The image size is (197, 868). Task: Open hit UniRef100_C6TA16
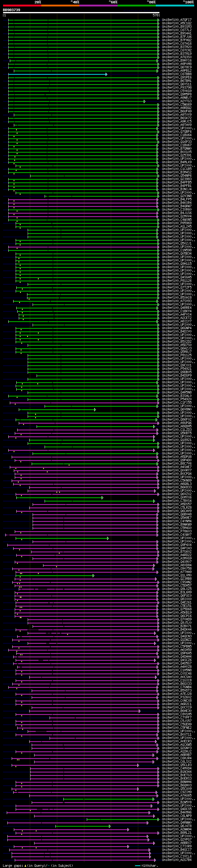177,43
